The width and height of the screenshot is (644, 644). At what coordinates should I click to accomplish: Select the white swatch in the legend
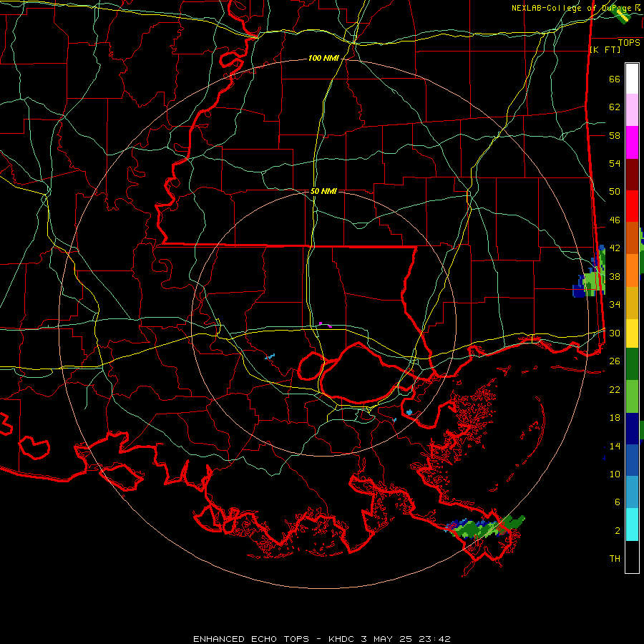click(x=632, y=79)
